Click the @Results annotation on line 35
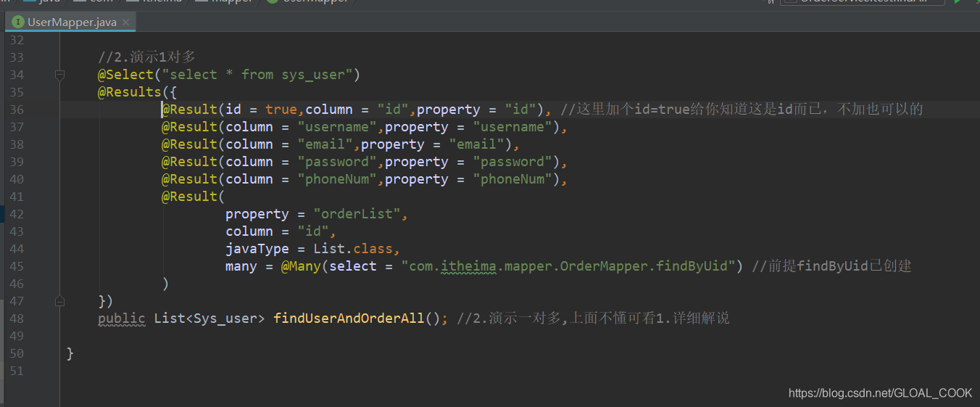Image resolution: width=980 pixels, height=407 pixels. click(130, 92)
